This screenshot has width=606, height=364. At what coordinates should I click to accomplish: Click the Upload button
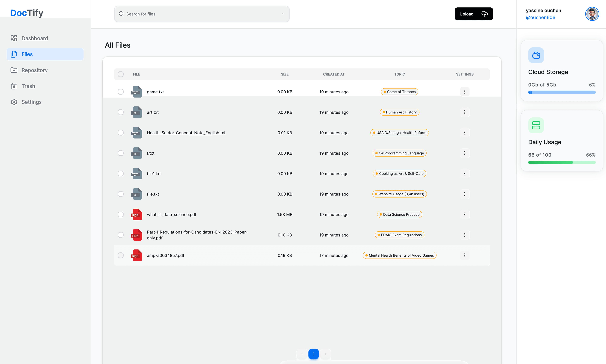click(474, 14)
